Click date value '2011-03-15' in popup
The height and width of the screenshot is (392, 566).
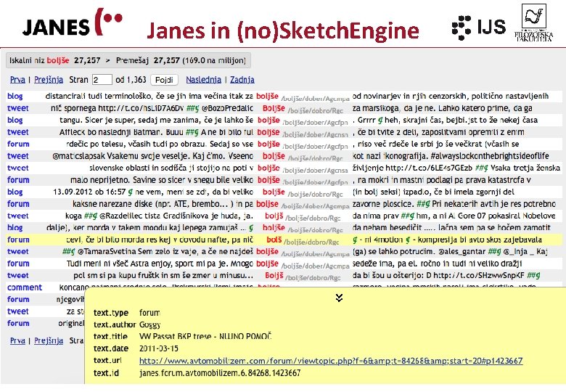click(x=159, y=348)
